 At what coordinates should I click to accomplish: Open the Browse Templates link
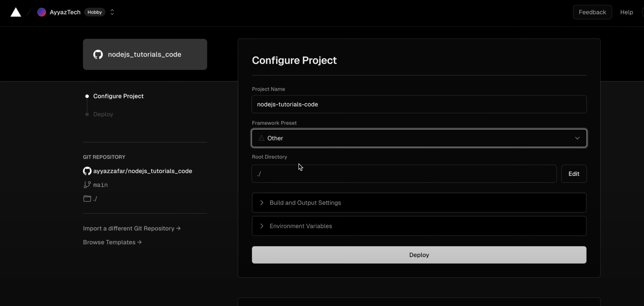pyautogui.click(x=112, y=242)
